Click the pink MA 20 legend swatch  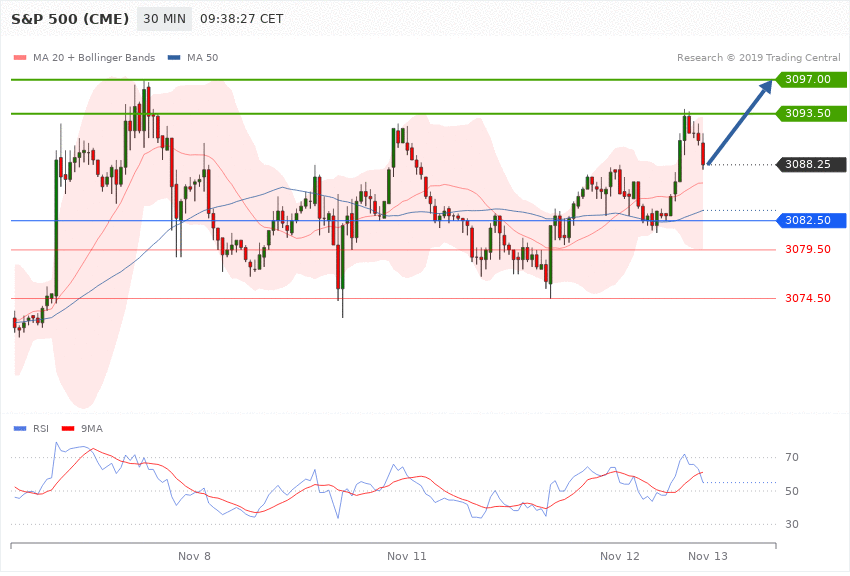[20, 58]
